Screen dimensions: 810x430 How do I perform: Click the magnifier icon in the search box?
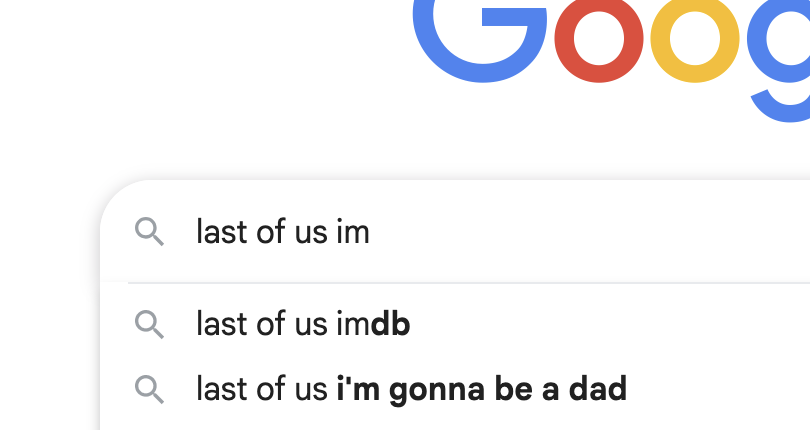coord(150,233)
